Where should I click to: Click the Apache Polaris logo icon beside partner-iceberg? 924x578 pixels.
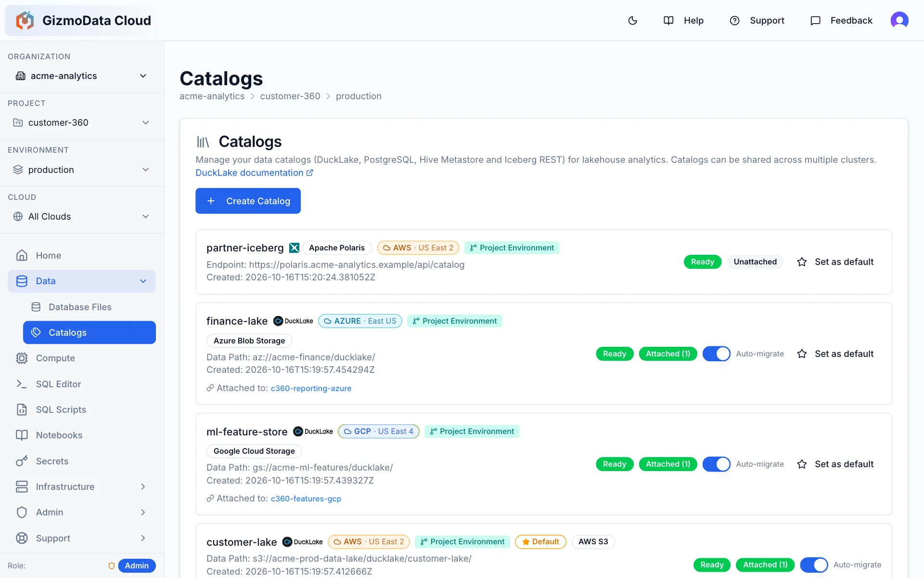click(x=294, y=248)
